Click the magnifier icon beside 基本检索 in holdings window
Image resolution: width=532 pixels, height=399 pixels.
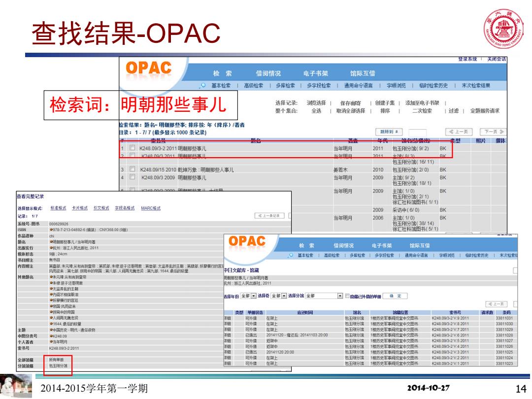[291, 255]
